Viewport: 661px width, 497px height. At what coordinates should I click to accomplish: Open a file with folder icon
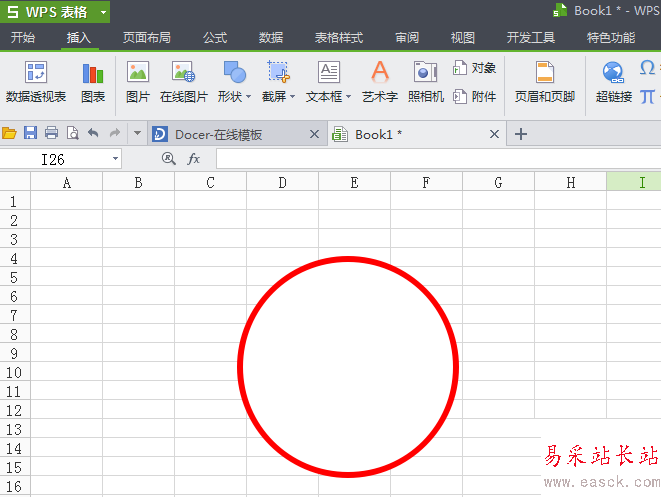[9, 134]
